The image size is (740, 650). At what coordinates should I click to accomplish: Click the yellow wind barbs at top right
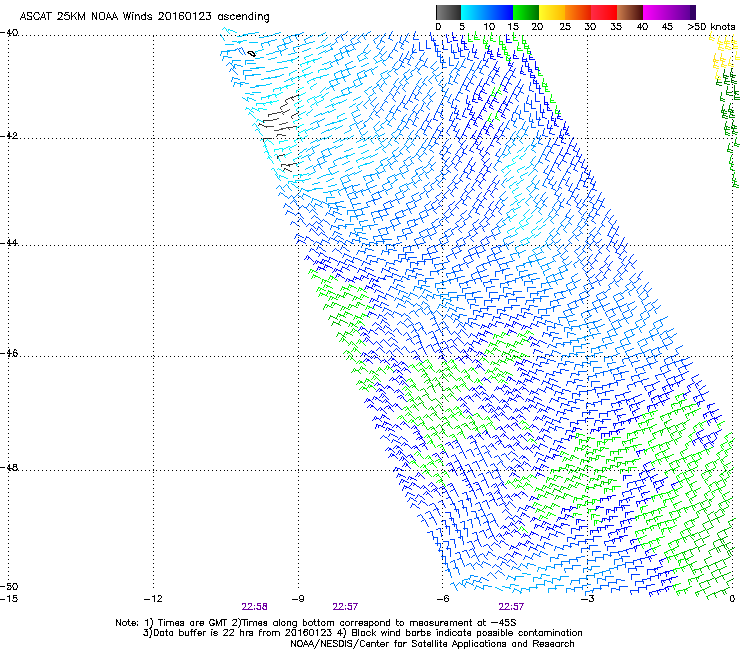coord(722,54)
